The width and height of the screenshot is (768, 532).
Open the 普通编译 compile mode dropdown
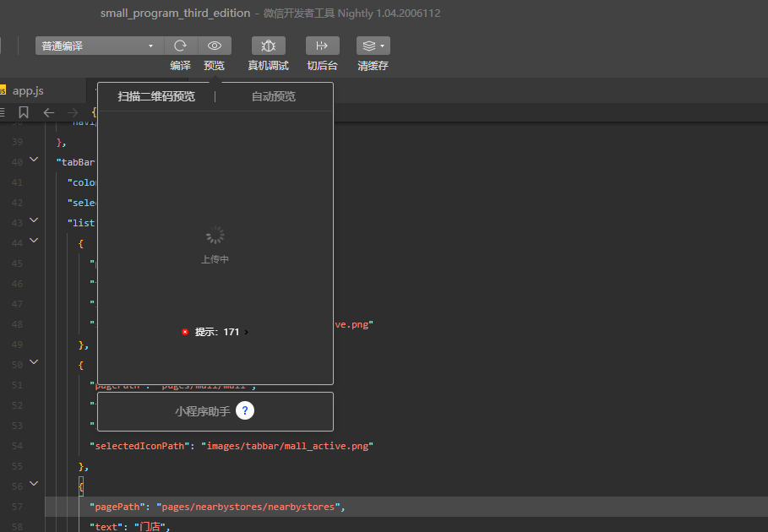(x=100, y=46)
